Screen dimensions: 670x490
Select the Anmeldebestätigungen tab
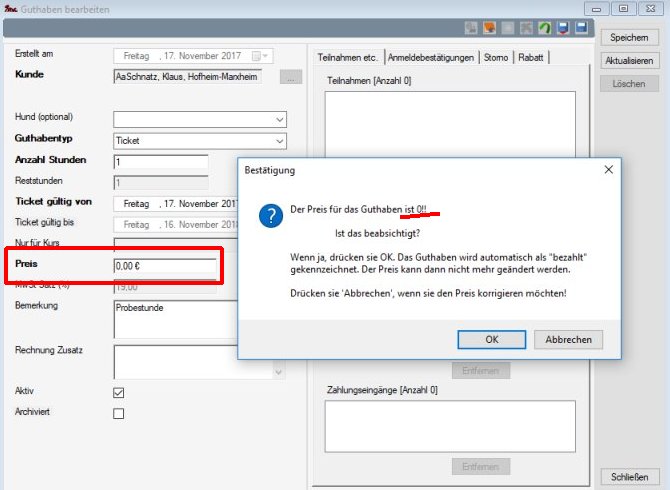click(x=429, y=57)
